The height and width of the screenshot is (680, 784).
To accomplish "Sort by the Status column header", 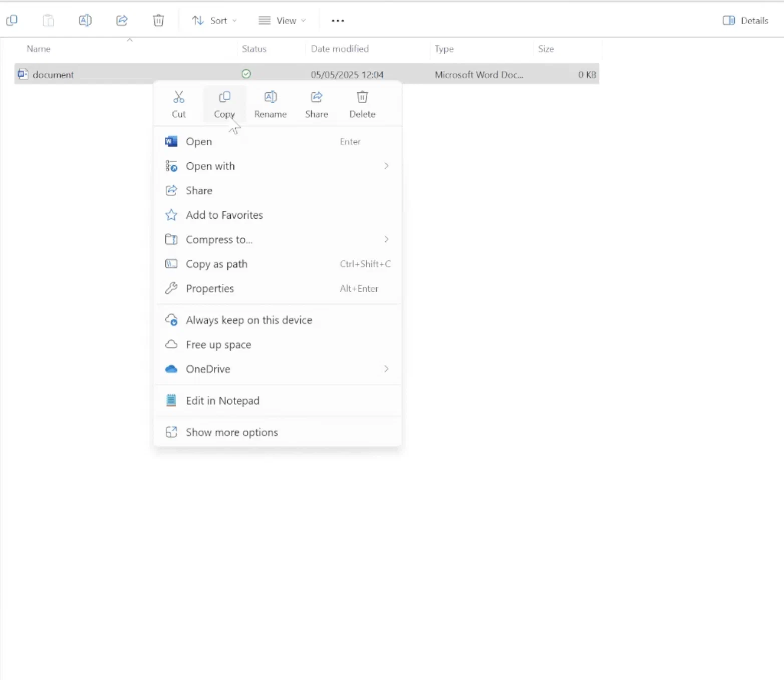I will pos(254,49).
